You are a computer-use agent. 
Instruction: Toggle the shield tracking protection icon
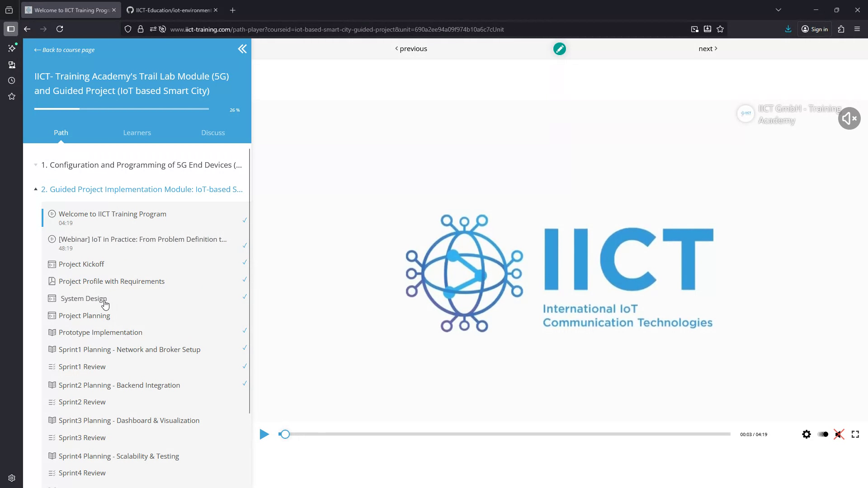coord(128,29)
